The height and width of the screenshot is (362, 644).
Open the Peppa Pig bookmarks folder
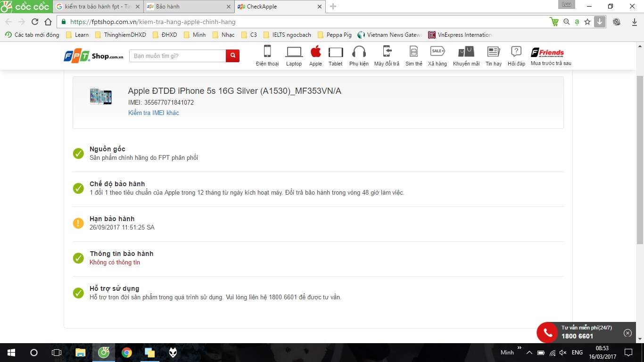click(335, 35)
